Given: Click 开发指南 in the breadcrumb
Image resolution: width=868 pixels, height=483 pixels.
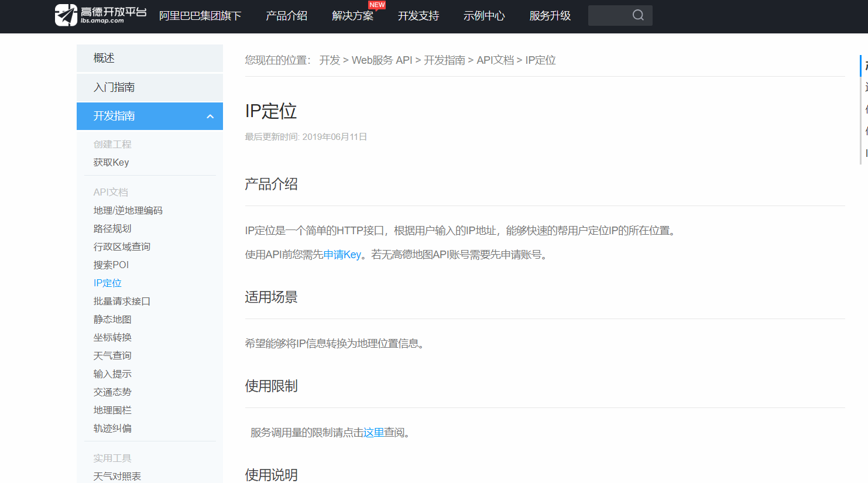Looking at the screenshot, I should (x=444, y=60).
